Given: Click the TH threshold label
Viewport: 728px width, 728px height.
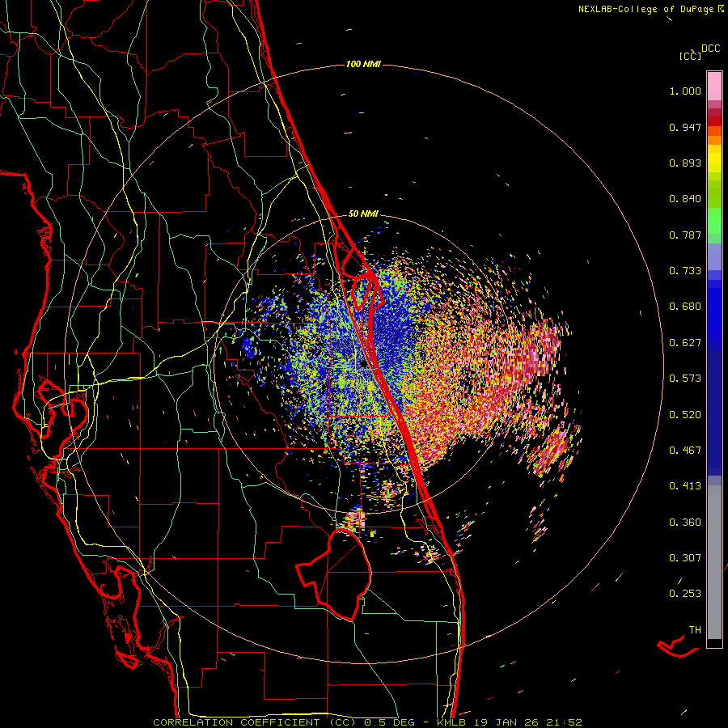Looking at the screenshot, I should pyautogui.click(x=695, y=630).
